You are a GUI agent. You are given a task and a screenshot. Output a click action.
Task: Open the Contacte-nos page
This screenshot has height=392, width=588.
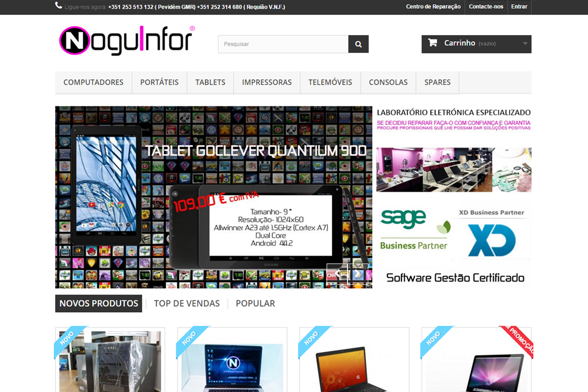pos(486,6)
